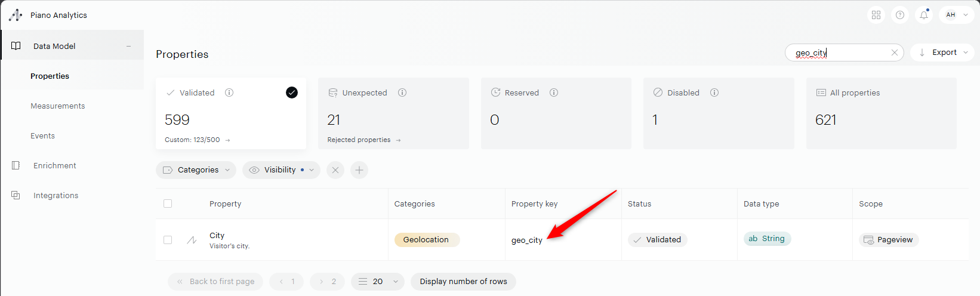
Task: Open Events in the sidebar
Action: click(43, 136)
